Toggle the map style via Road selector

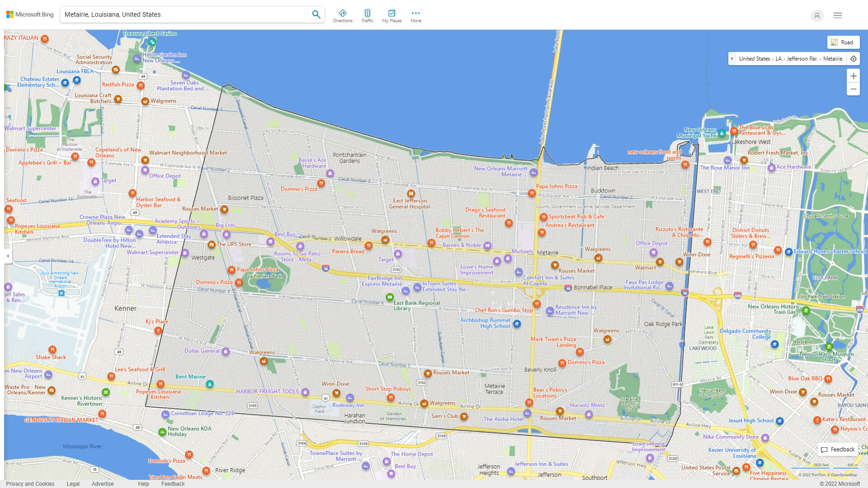point(844,42)
